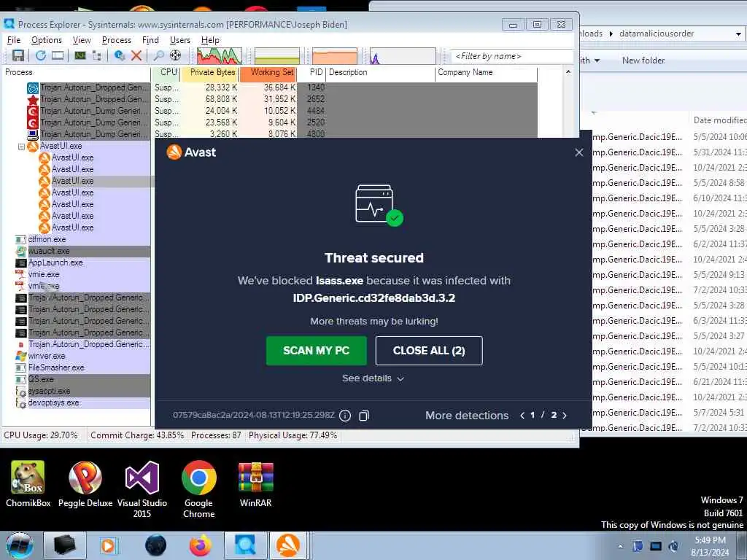Select the QS.exe process row

pyautogui.click(x=82, y=379)
